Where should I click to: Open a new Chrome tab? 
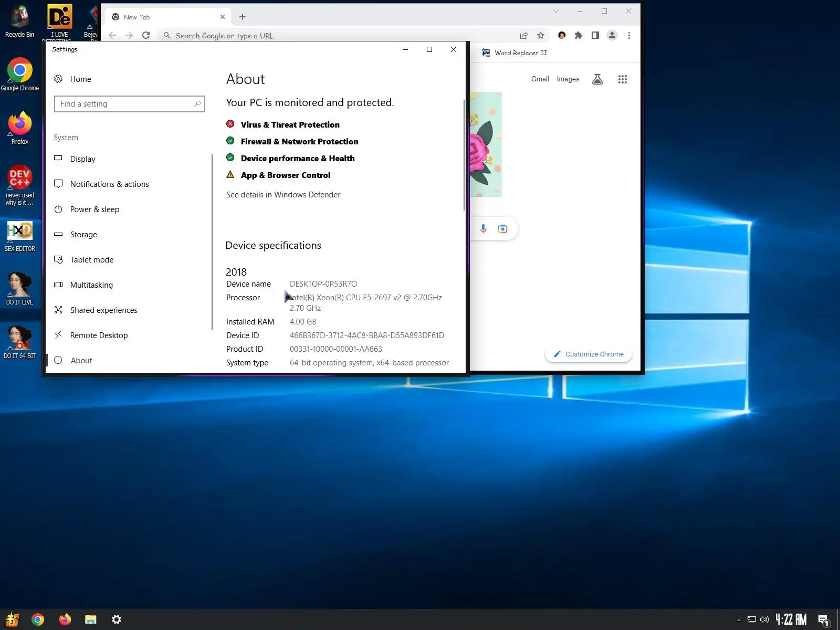(243, 17)
